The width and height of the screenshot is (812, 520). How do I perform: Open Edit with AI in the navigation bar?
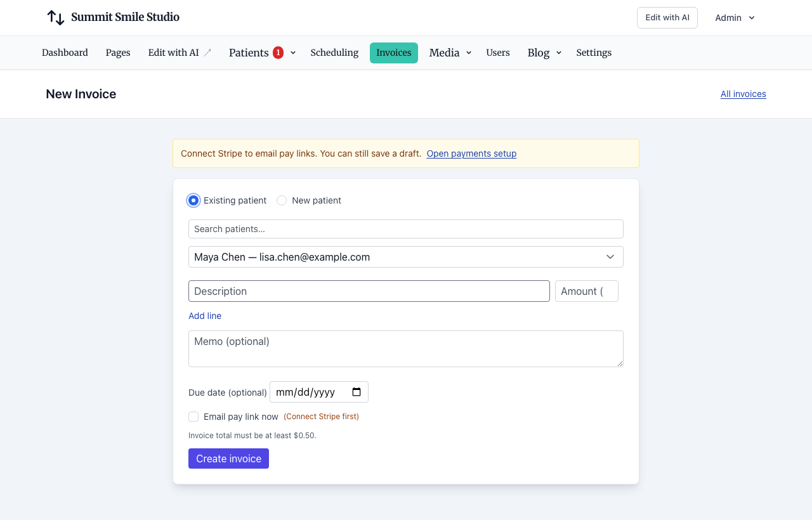[x=180, y=53]
